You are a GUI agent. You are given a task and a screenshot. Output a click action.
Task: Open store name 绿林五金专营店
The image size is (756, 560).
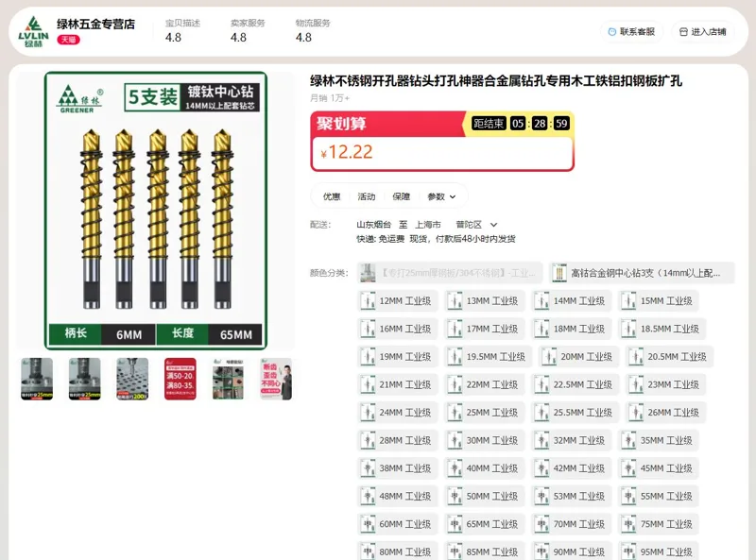click(x=96, y=24)
